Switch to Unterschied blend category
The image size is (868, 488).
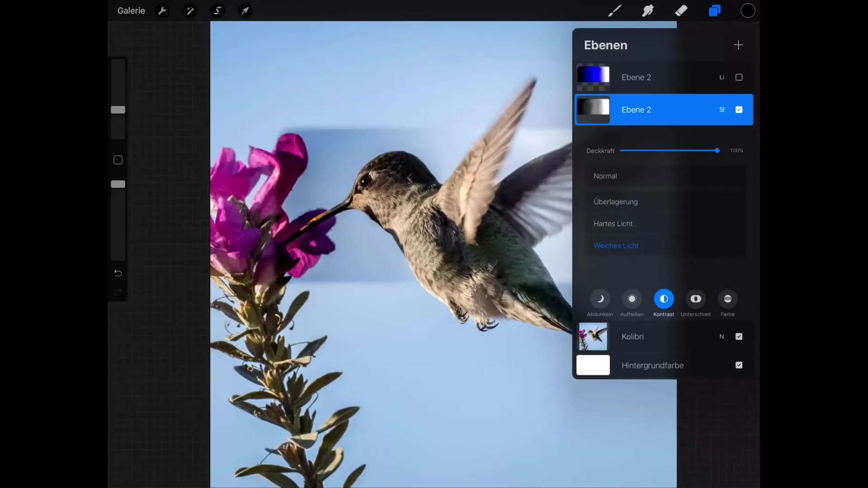(x=696, y=303)
